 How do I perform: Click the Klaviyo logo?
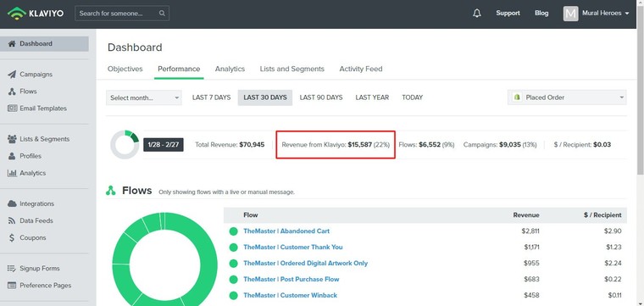[36, 14]
